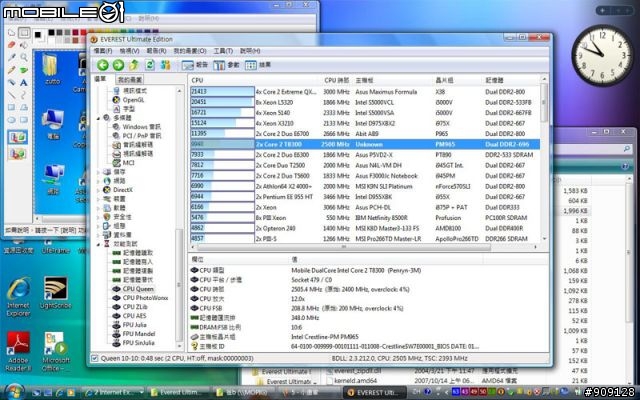The image size is (640, 400).
Task: Click the Windows Start orb on taskbar
Action: point(15,393)
